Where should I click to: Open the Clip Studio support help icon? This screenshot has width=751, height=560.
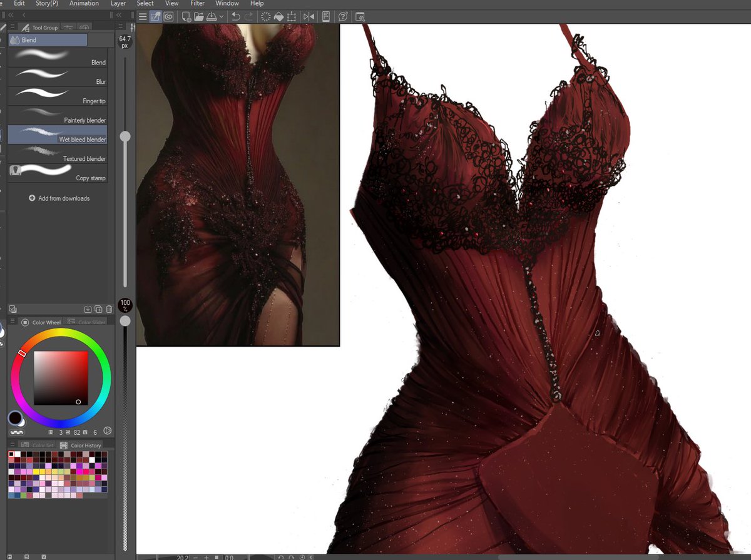pyautogui.click(x=343, y=17)
